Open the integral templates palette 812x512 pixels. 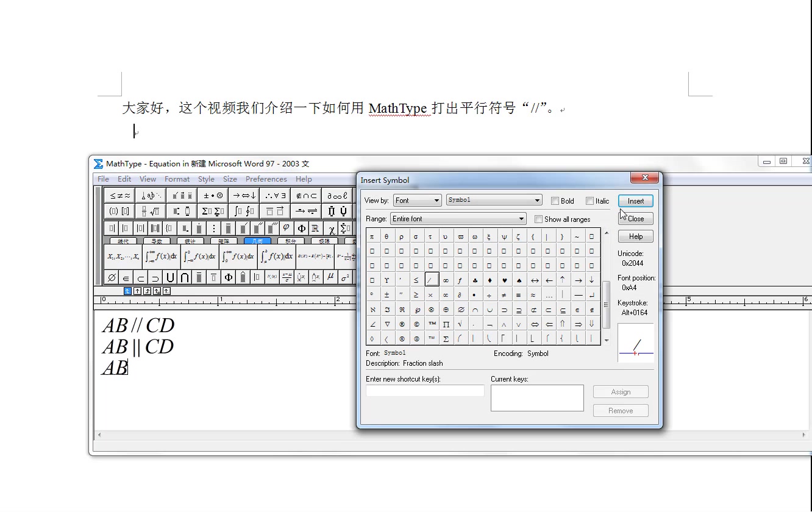coord(244,211)
